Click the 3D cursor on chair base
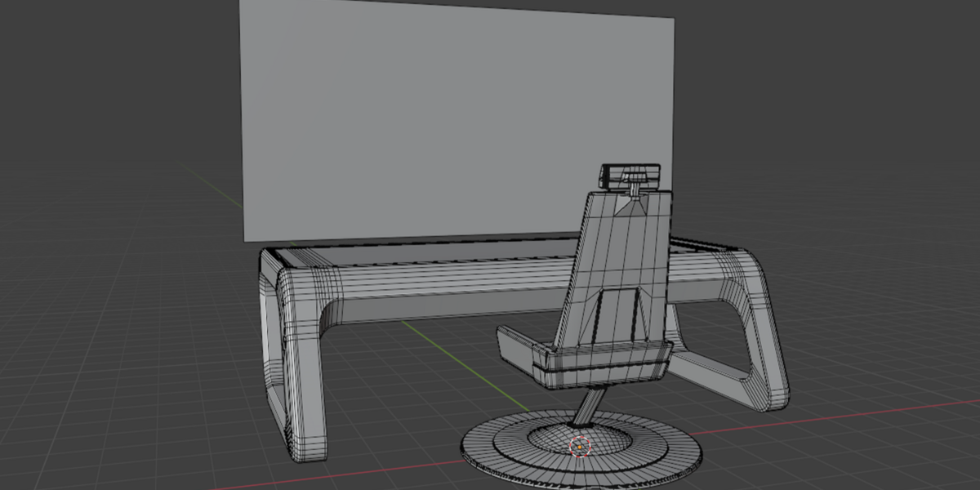980x490 pixels. pyautogui.click(x=579, y=447)
